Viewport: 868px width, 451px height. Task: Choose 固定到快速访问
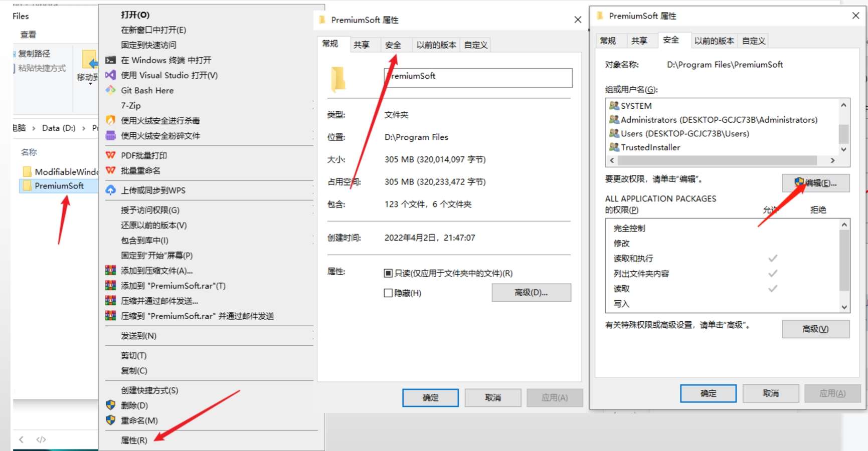click(148, 45)
